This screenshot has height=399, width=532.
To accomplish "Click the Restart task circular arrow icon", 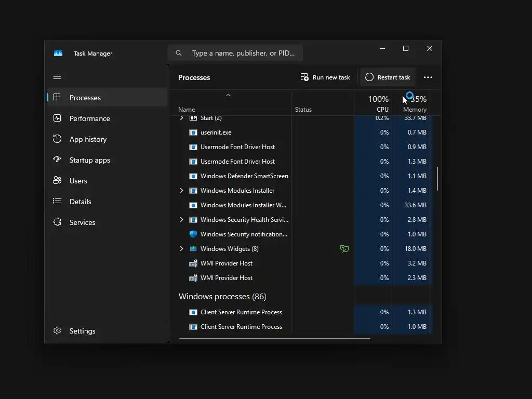I will [x=369, y=77].
